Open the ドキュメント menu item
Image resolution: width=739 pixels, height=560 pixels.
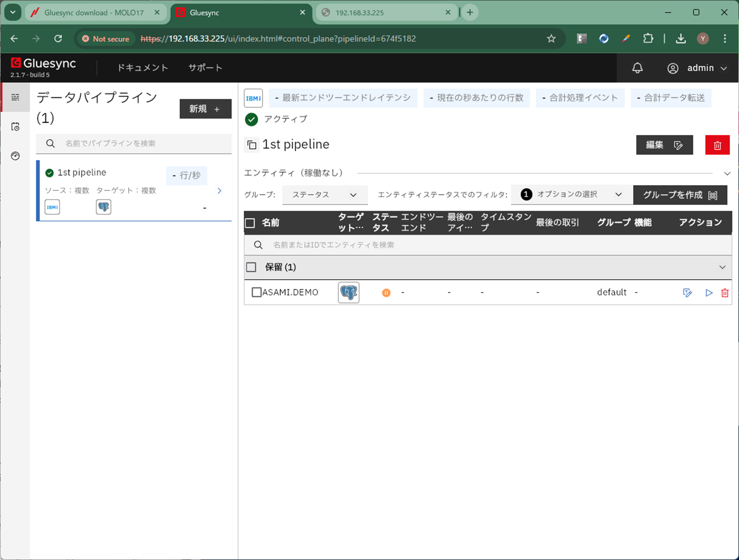coord(142,68)
